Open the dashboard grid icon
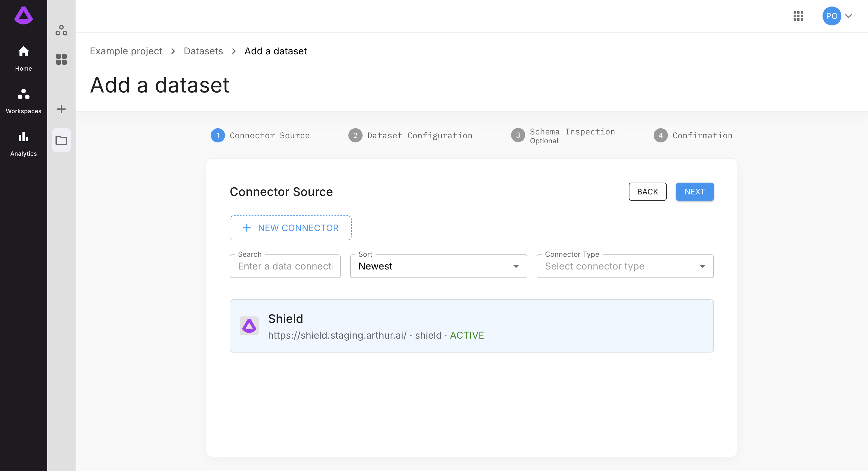Image resolution: width=868 pixels, height=471 pixels. (61, 59)
